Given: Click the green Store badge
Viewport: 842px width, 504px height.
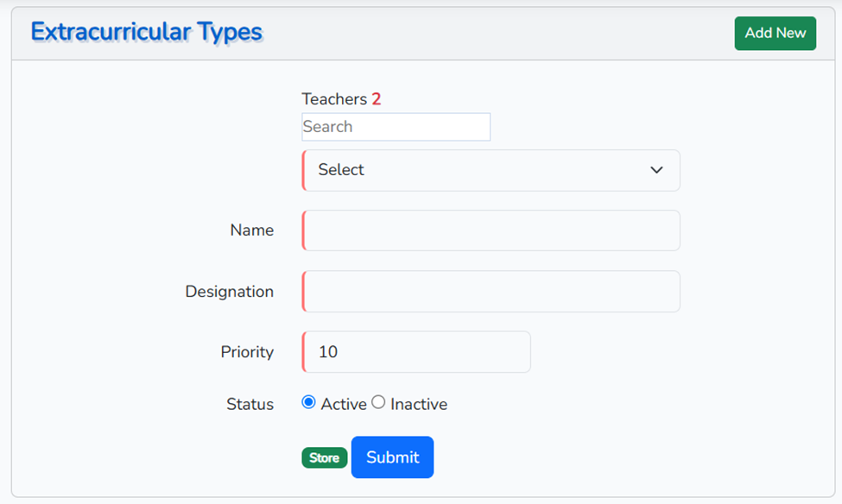Looking at the screenshot, I should 324,458.
